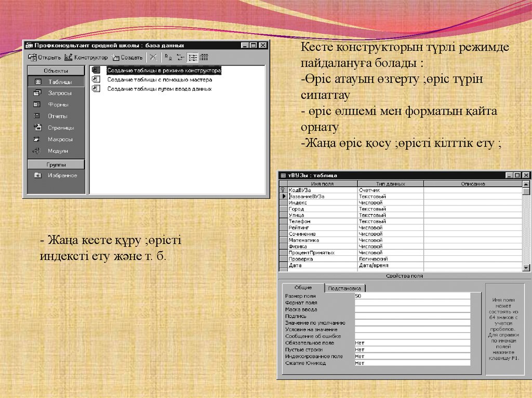This screenshot has height=398, width=532.
Task: Click the primary key icon beside КодВУЗа
Action: coord(283,190)
